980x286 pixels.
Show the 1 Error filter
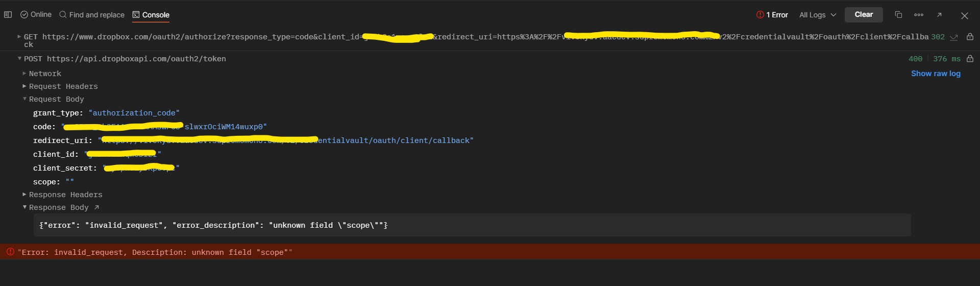[772, 15]
